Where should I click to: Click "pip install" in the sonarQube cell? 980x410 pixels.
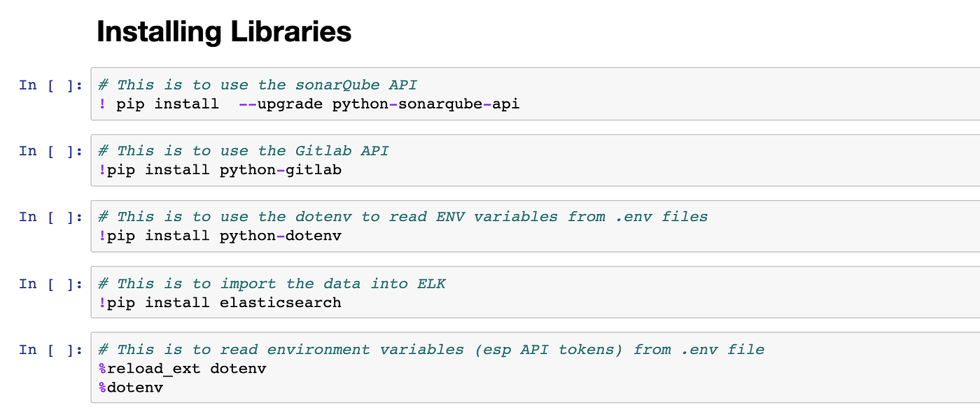coord(167,105)
